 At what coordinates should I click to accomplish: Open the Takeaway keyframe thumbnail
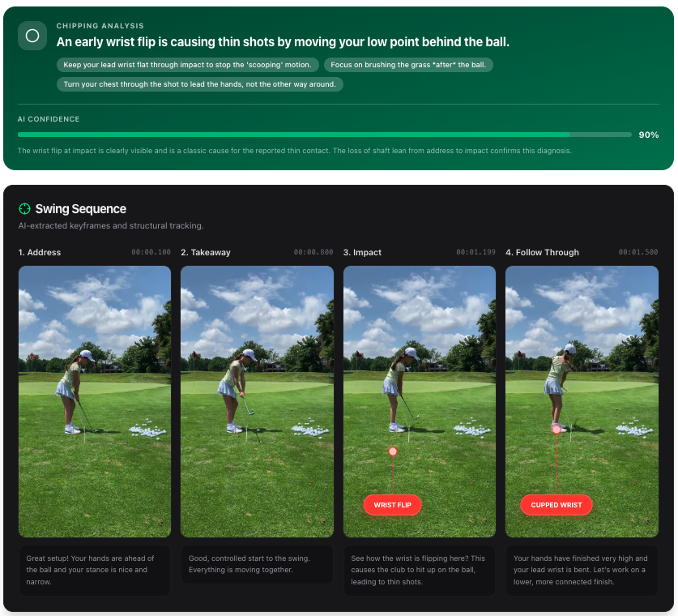[257, 401]
